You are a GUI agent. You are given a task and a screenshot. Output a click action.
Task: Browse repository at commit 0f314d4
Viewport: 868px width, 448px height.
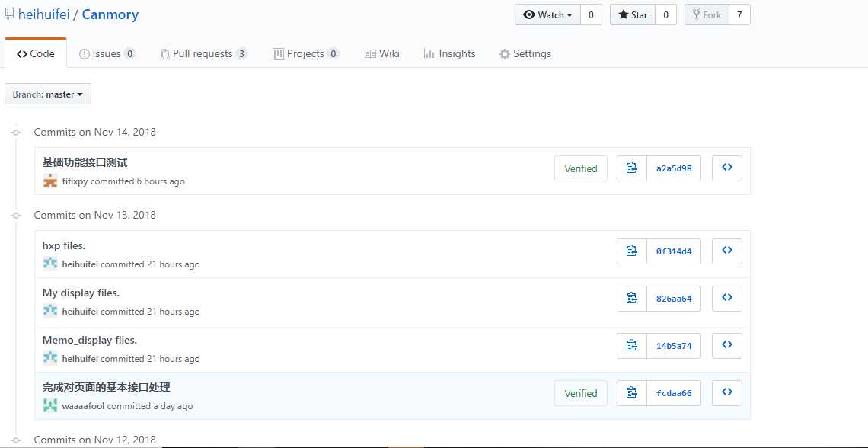coord(727,251)
